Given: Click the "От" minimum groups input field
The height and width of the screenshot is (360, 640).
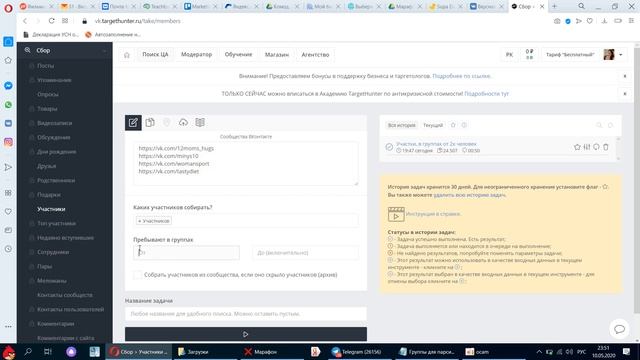Looking at the screenshot, I should pos(187,253).
